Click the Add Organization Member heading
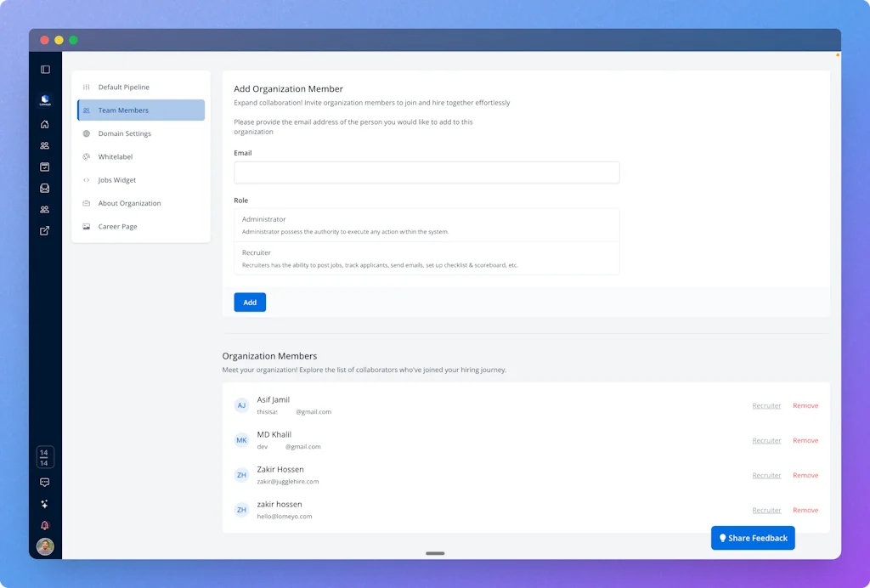 (289, 88)
